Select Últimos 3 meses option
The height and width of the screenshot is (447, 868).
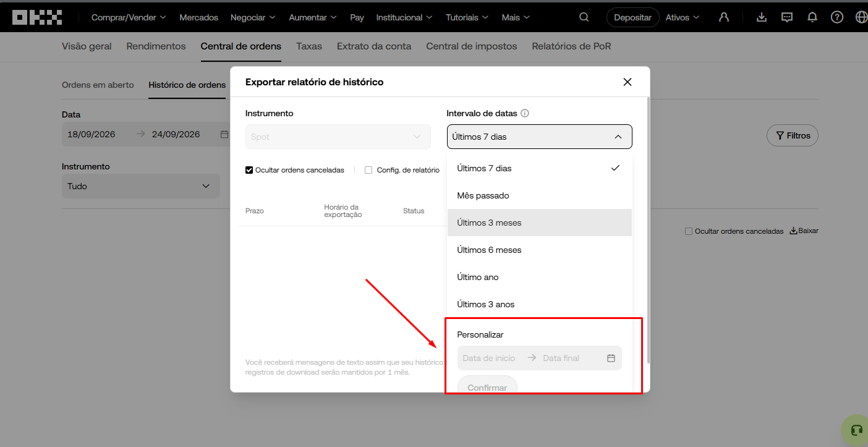pyautogui.click(x=540, y=223)
